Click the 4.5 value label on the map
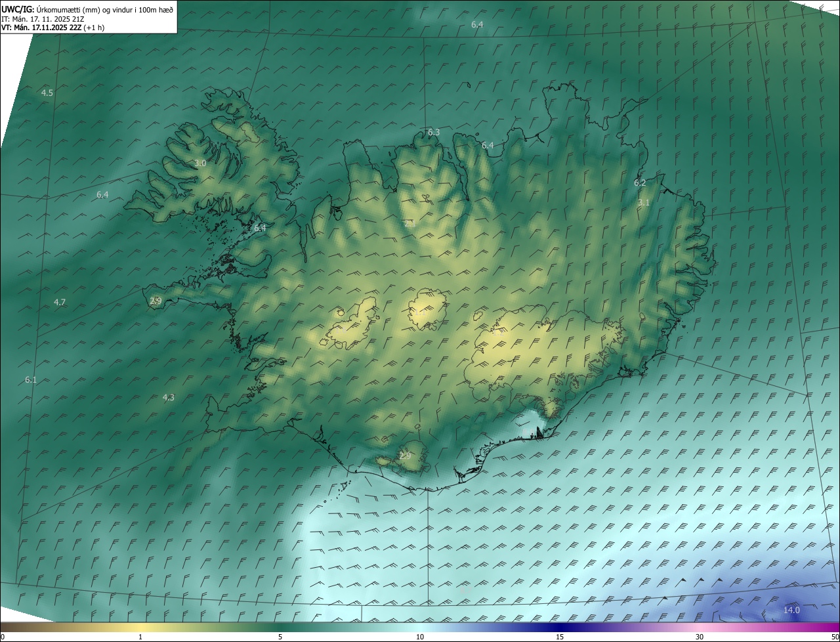The width and height of the screenshot is (840, 642). coord(47,93)
